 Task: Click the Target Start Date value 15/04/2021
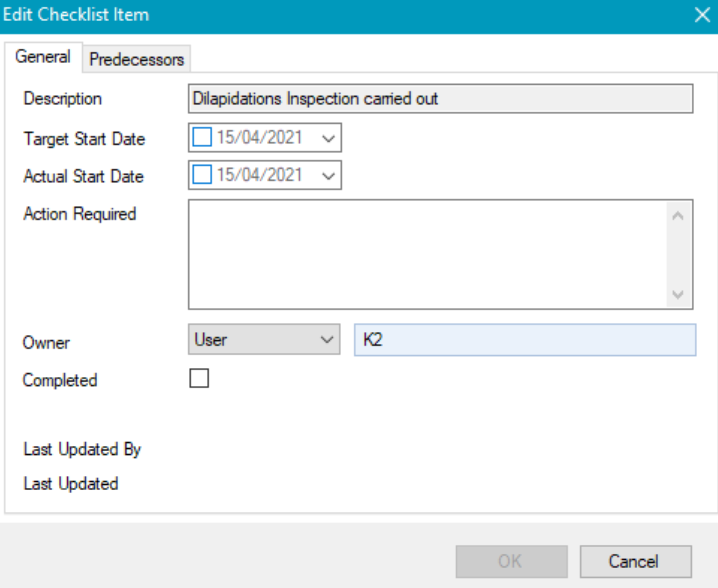tap(260, 138)
